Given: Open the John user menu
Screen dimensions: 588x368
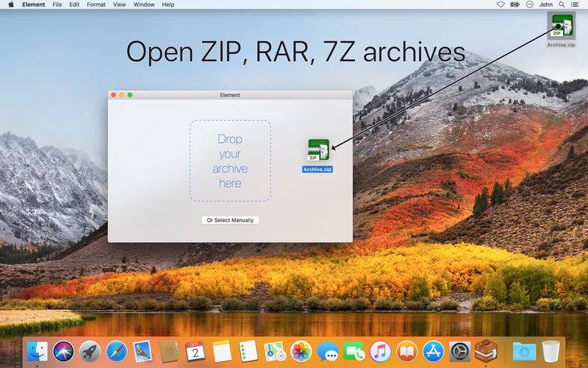Looking at the screenshot, I should (x=545, y=4).
